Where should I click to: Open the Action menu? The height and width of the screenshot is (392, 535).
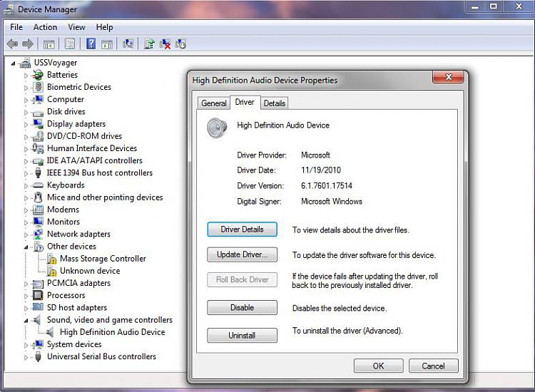click(x=45, y=27)
